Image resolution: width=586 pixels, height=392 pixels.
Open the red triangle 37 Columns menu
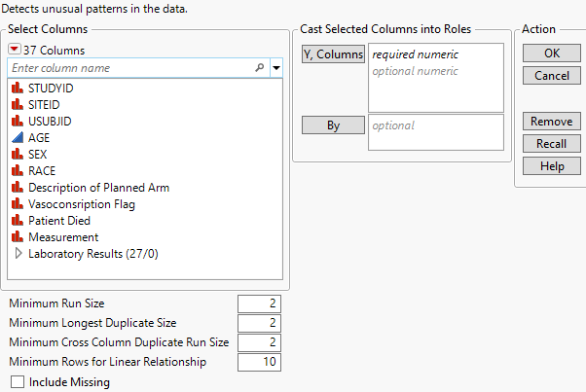point(15,50)
